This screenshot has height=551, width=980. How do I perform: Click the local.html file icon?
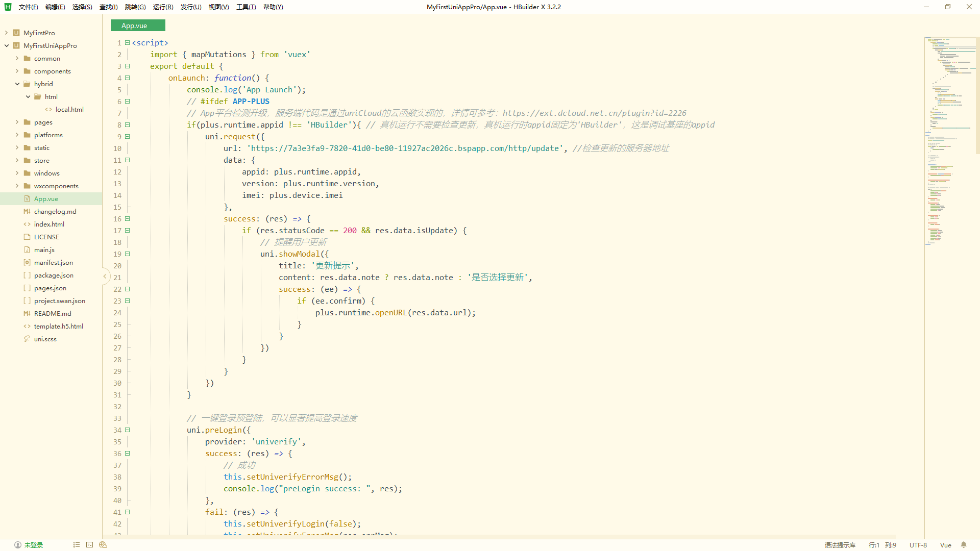(x=48, y=109)
